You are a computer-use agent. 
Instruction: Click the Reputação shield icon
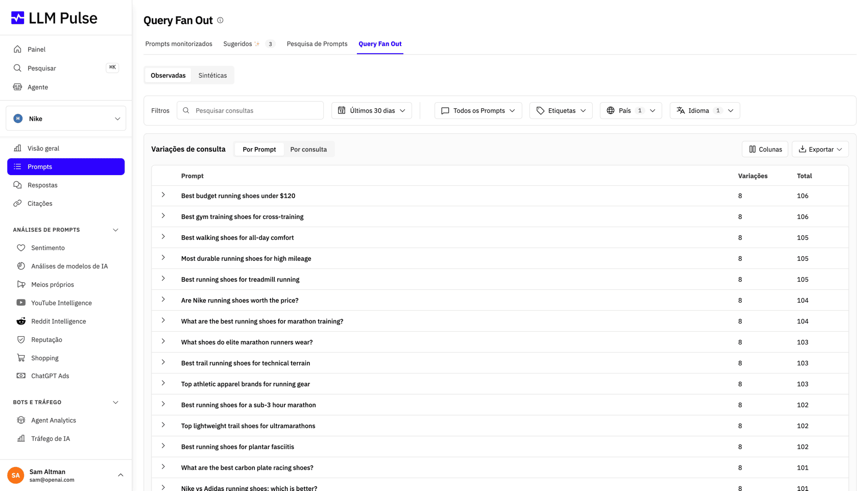(x=21, y=340)
